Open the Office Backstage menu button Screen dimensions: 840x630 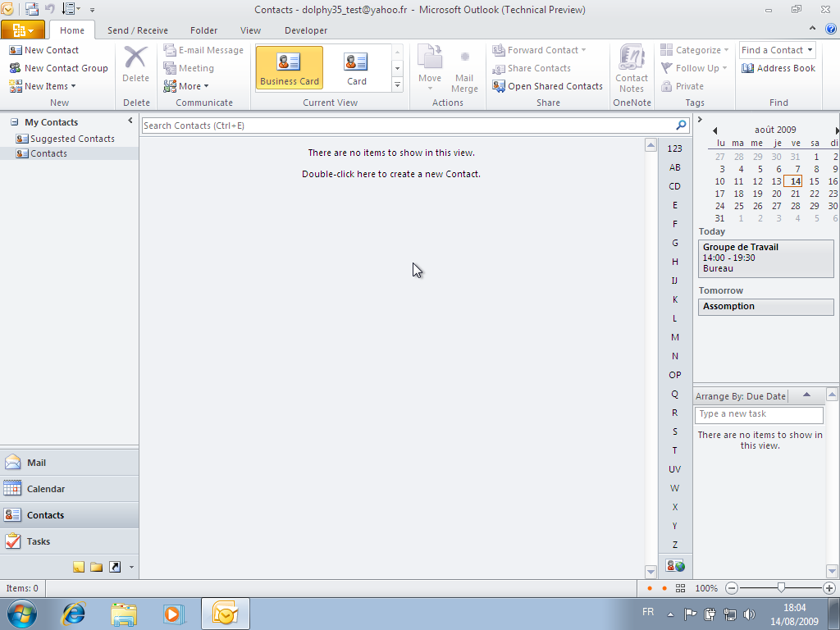pos(22,30)
